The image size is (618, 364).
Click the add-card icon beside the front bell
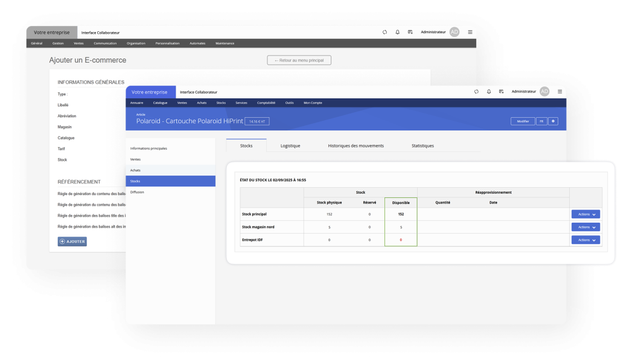click(501, 92)
